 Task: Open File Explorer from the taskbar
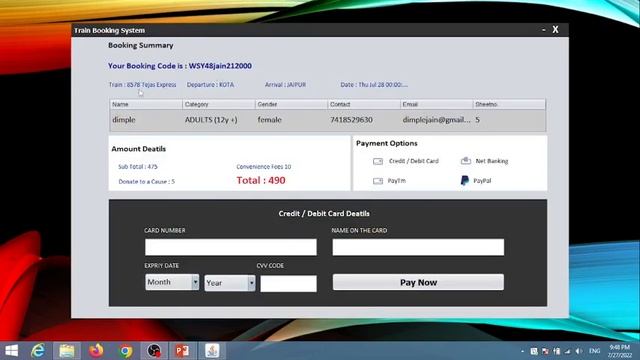coord(67,351)
